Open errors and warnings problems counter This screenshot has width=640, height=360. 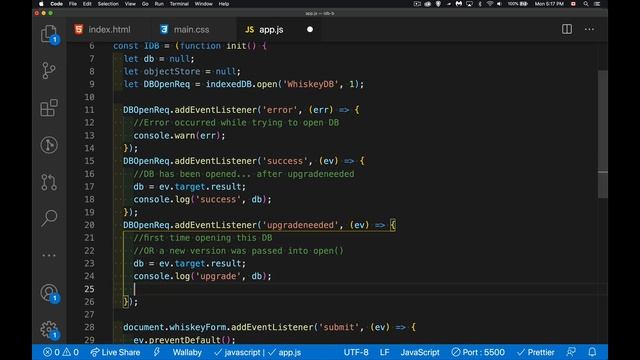tap(61, 352)
